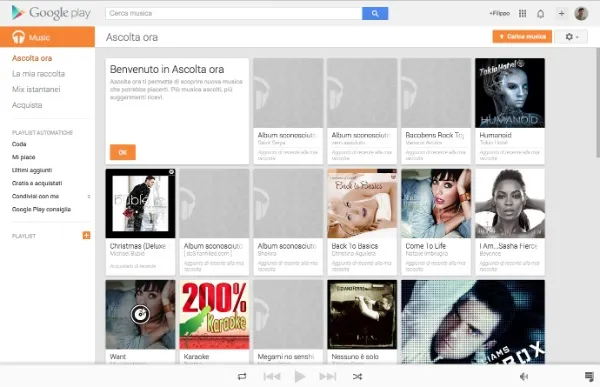Open Ultimi aggiunti playlist
This screenshot has height=387, width=600.
(x=32, y=170)
